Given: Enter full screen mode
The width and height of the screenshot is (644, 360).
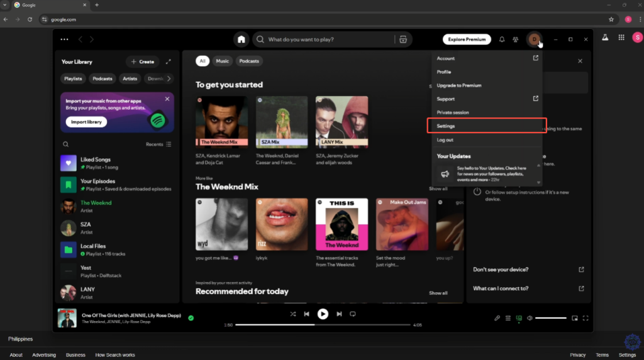Looking at the screenshot, I should click(586, 318).
